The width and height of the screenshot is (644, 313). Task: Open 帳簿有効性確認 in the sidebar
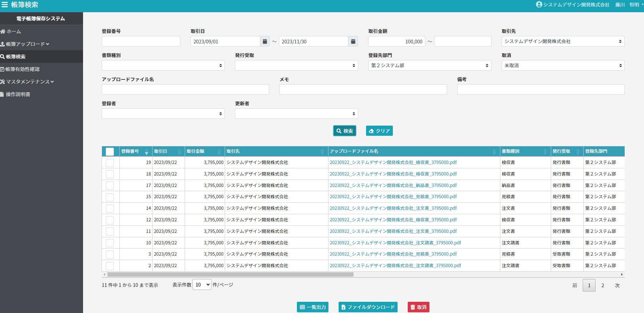point(22,69)
